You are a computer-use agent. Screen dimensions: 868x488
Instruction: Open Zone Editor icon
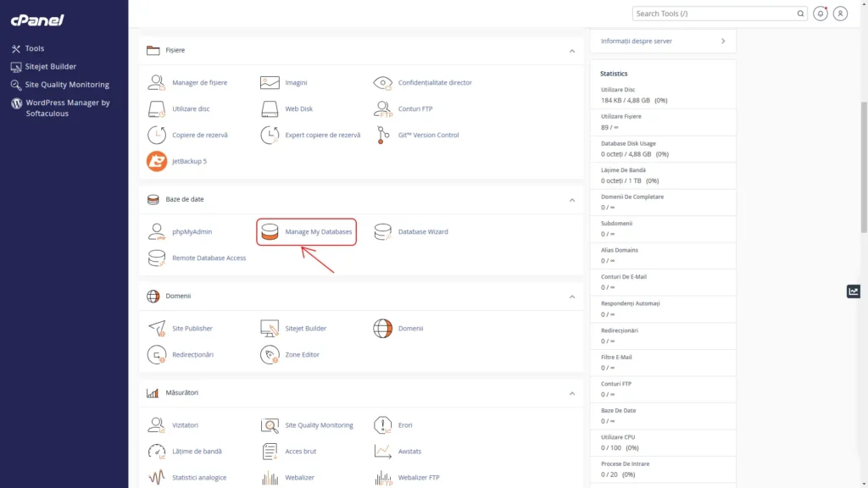270,355
